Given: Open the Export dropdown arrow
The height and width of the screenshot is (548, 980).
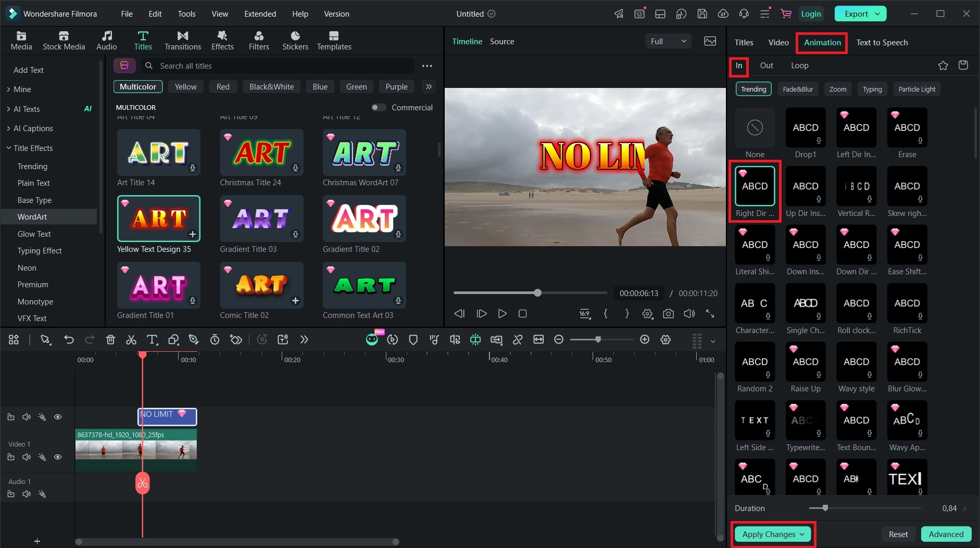Looking at the screenshot, I should point(878,14).
